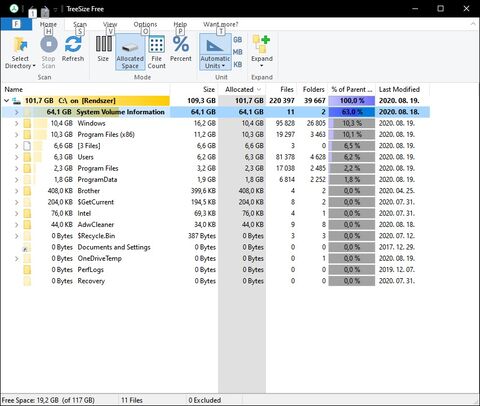480x406 pixels.
Task: Click the Users folder icon
Action: click(x=27, y=157)
